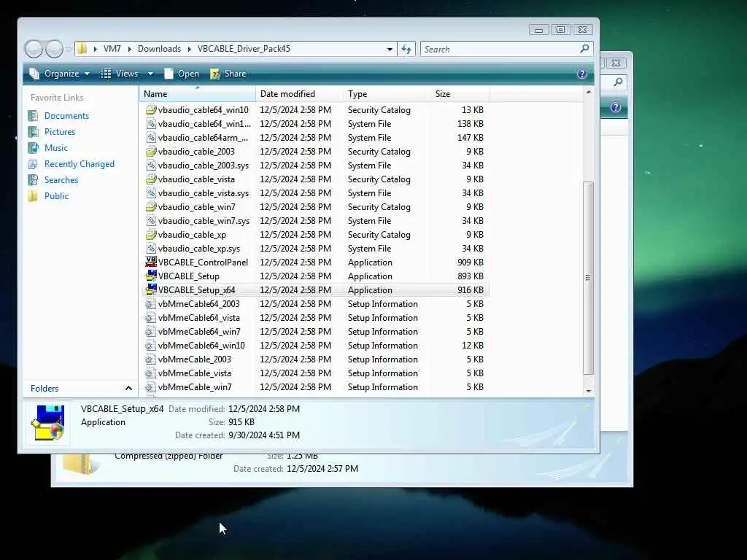Go back with the Back arrow button
The height and width of the screenshot is (560, 747).
click(x=34, y=49)
